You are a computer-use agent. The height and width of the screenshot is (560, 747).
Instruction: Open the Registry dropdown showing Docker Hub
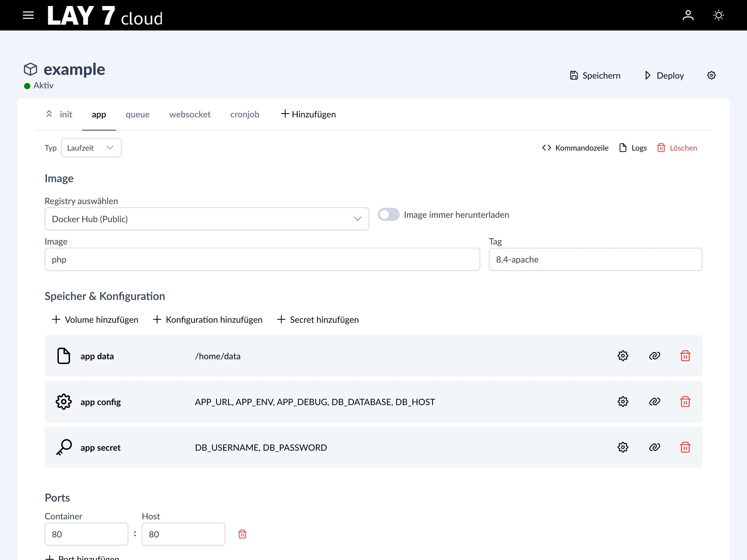(x=206, y=219)
